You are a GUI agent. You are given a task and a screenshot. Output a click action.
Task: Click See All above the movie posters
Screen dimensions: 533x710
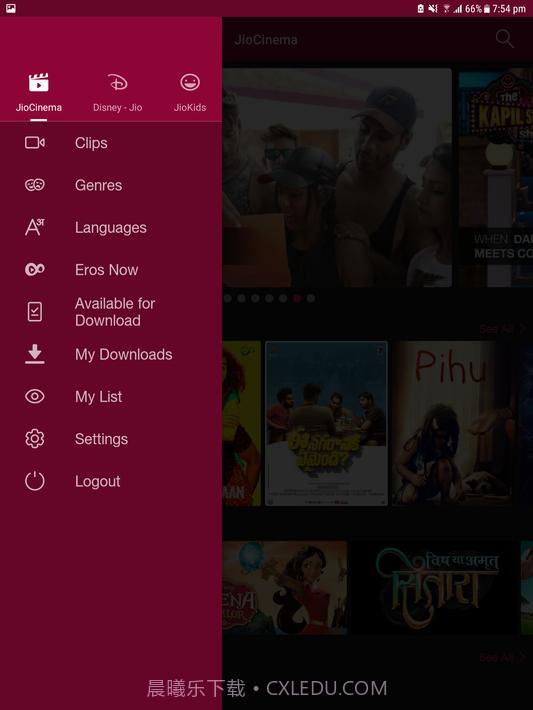tap(501, 329)
